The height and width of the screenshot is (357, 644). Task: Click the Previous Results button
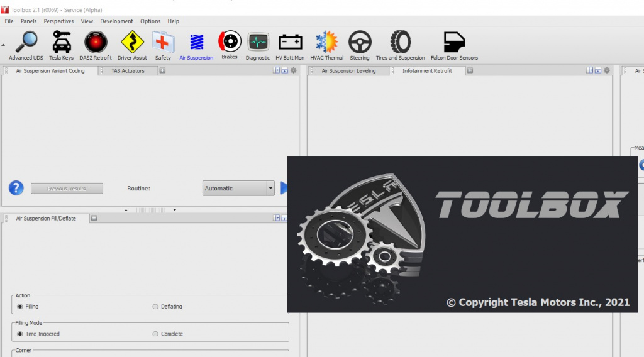(67, 189)
